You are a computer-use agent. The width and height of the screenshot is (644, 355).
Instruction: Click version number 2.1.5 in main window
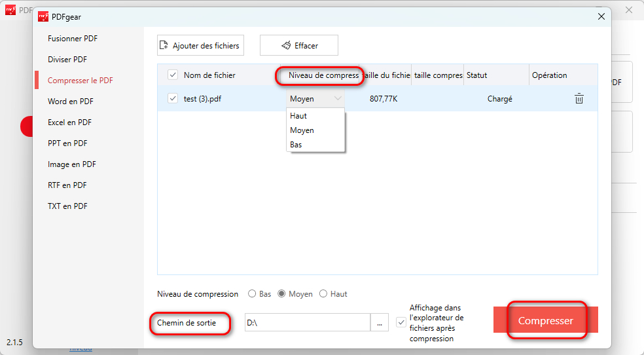(15, 343)
